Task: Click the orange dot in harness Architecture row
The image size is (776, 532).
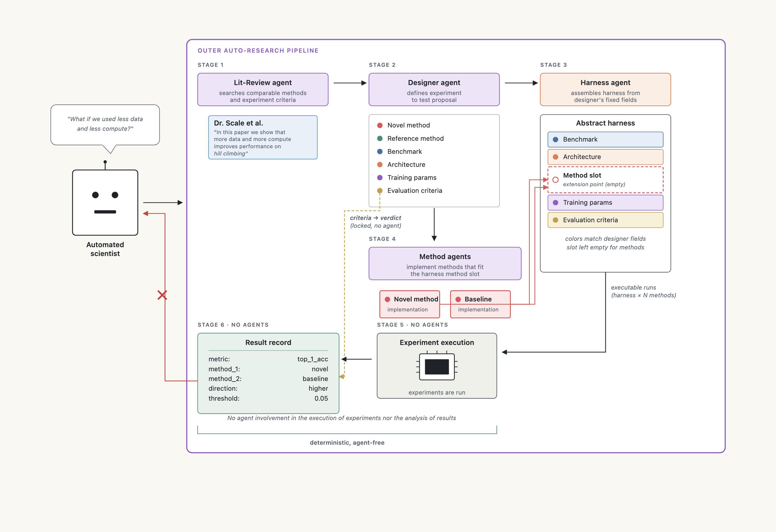Action: click(x=555, y=157)
